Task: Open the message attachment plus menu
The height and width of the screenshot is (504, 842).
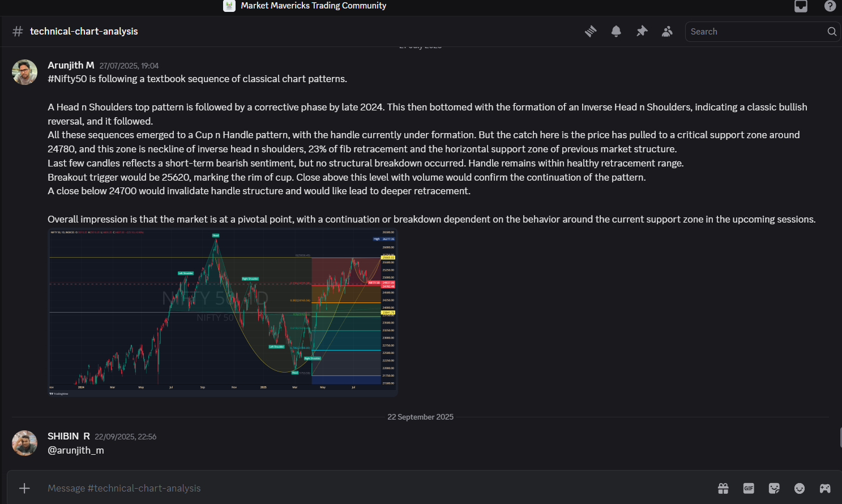Action: click(24, 488)
